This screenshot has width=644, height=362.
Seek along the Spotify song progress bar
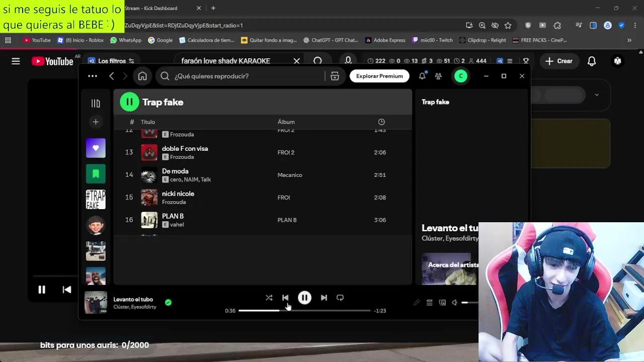[304, 311]
